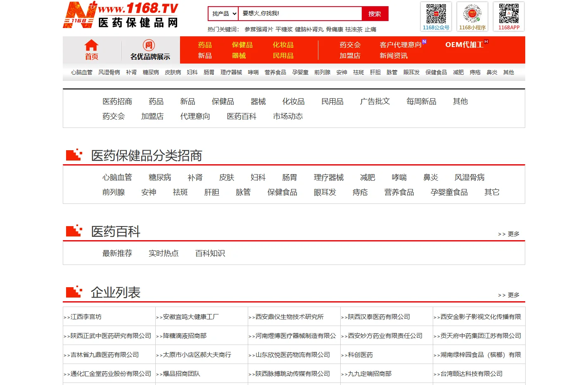Choose 妇科 in 分类招商 section

point(258,177)
